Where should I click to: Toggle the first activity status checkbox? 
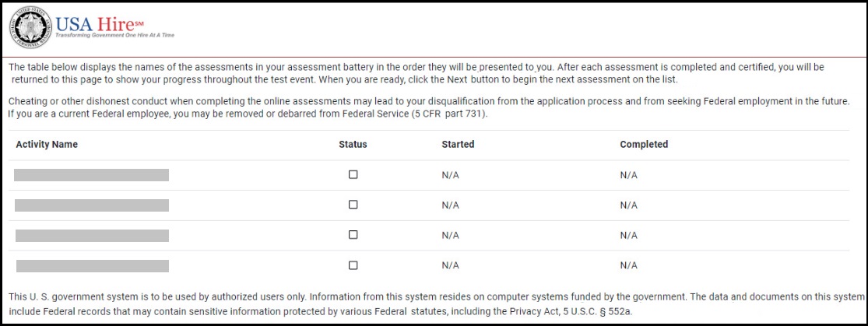[x=353, y=174]
